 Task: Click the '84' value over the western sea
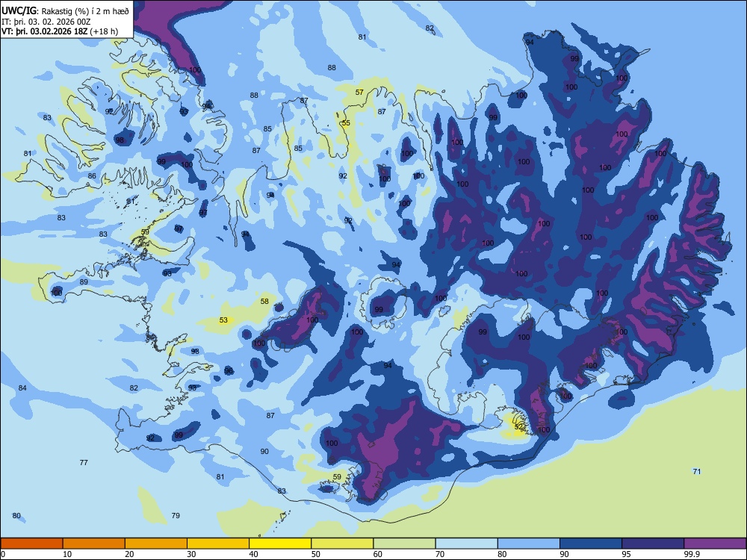(22, 388)
